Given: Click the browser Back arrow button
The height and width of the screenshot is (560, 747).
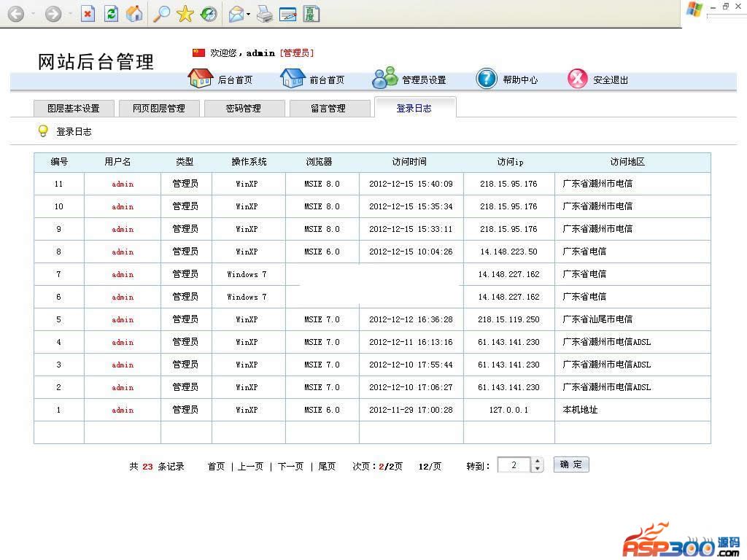Looking at the screenshot, I should (16, 14).
